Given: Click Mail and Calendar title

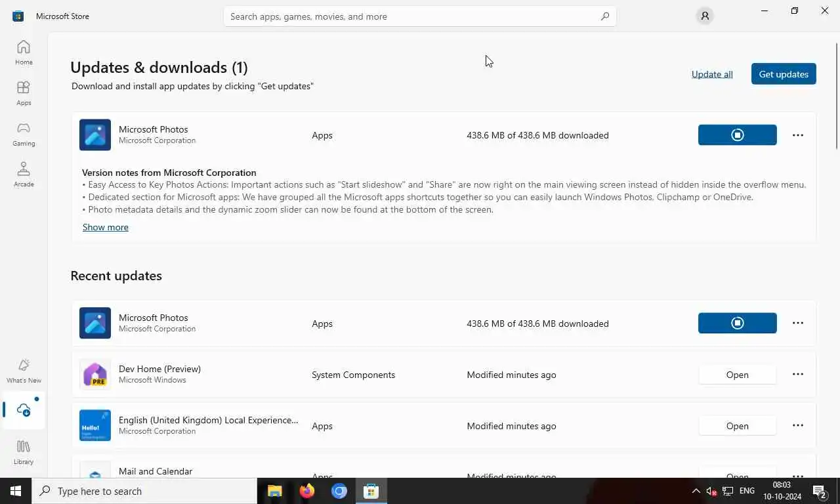Looking at the screenshot, I should (x=156, y=471).
